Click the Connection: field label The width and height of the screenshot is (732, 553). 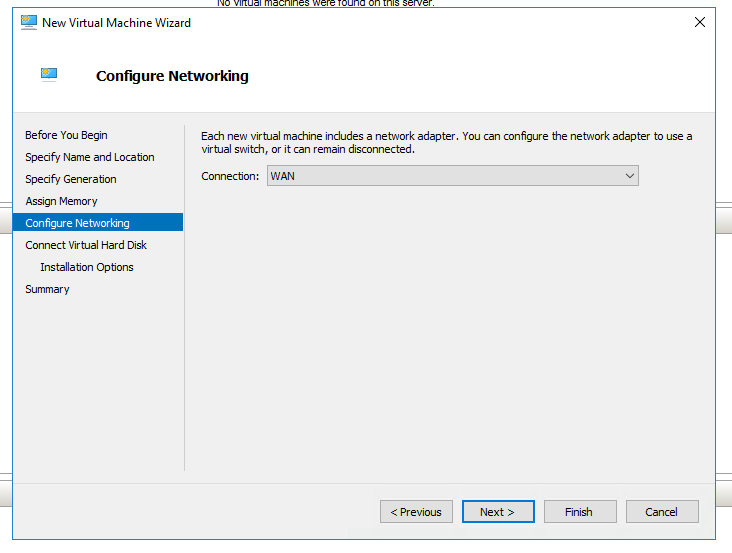pos(230,176)
